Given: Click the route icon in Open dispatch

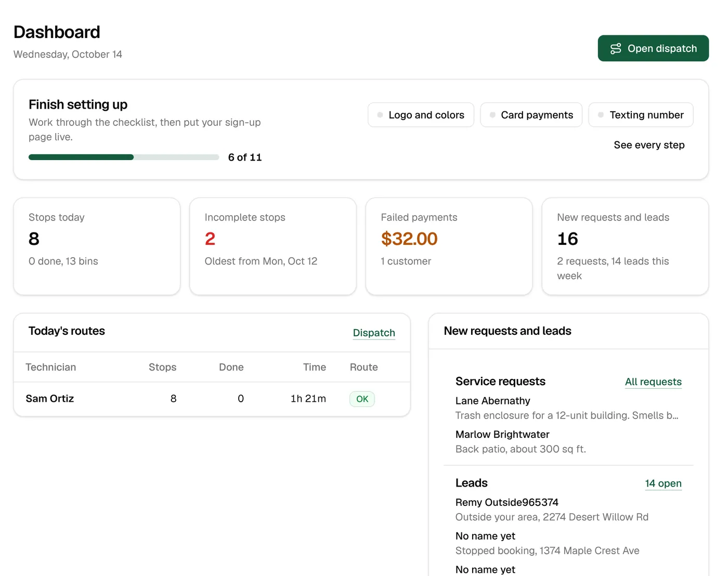Looking at the screenshot, I should pos(616,48).
